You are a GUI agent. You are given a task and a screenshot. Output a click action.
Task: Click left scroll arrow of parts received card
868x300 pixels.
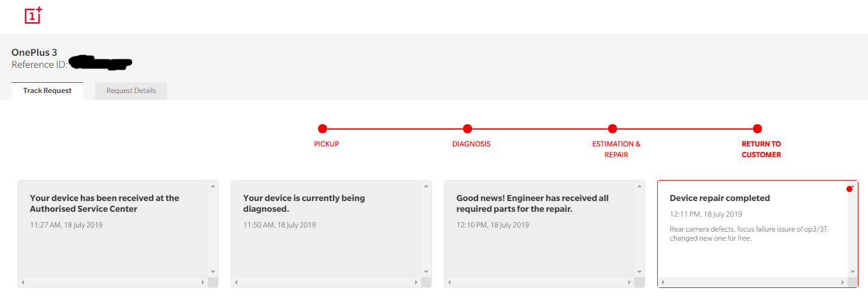[449, 282]
